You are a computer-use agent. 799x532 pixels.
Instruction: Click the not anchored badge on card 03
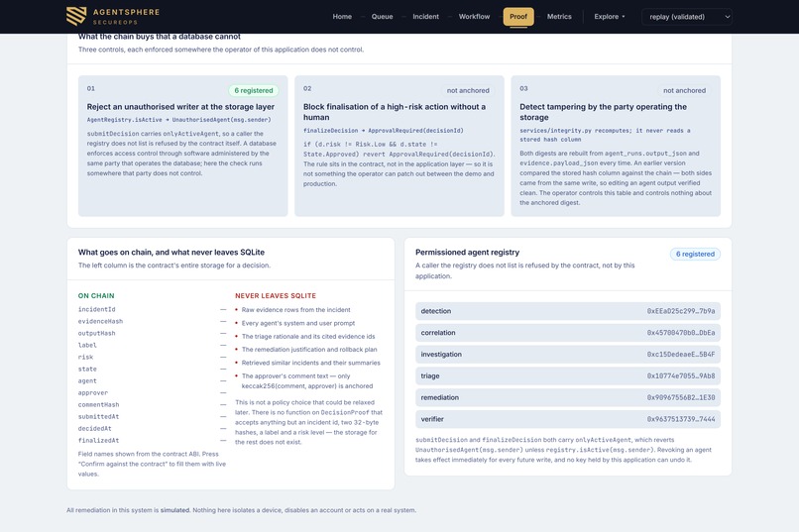point(684,90)
